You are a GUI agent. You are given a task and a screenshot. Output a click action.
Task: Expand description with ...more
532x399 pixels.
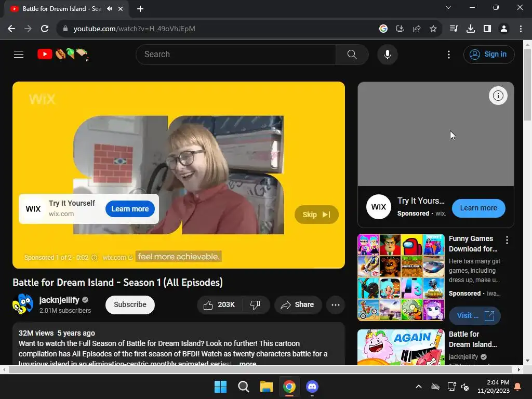tap(248, 363)
